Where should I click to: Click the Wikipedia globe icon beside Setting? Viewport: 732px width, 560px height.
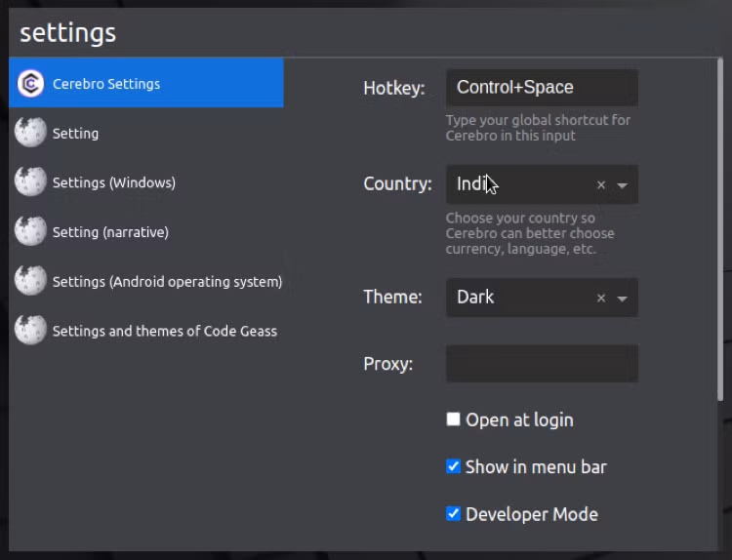[x=30, y=133]
